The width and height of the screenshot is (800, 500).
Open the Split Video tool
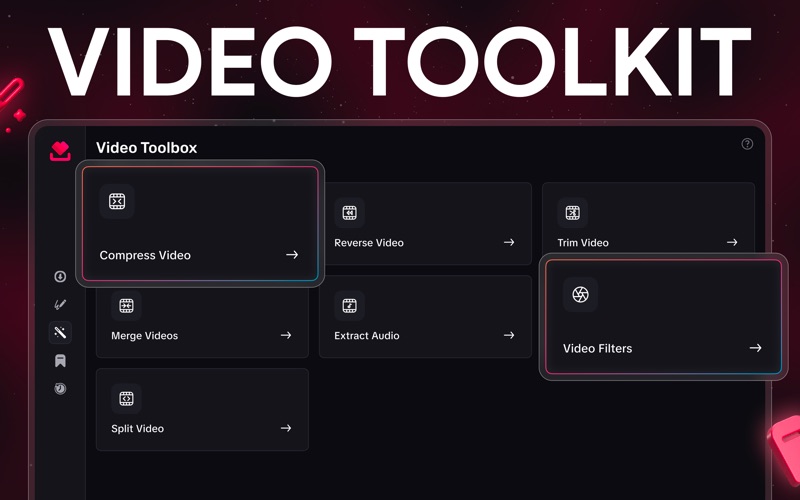pos(203,409)
